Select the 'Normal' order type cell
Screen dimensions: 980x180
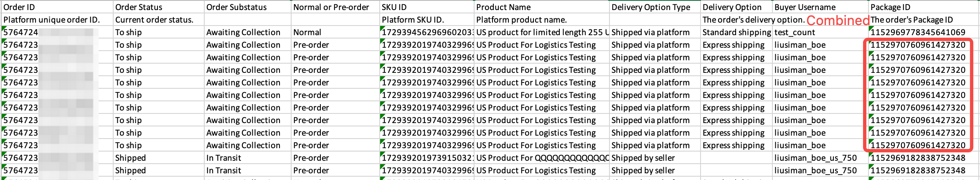(x=307, y=32)
